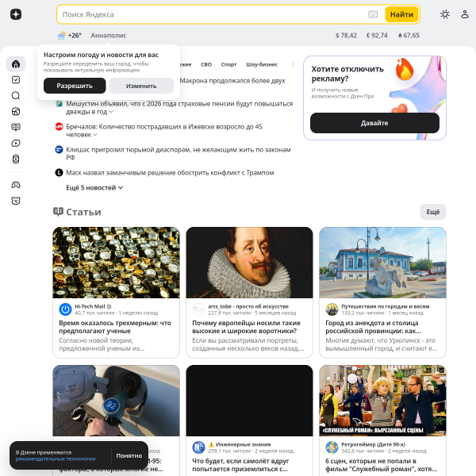Viewport: 476px width, 476px height.
Task: Open the Инженерные знания channel avatar
Action: pyautogui.click(x=198, y=447)
